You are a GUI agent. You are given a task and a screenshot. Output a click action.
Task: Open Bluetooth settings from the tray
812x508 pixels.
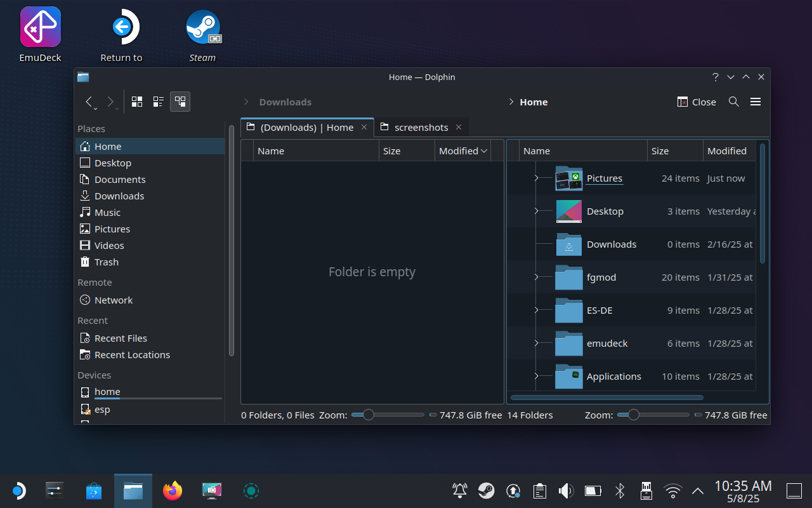click(619, 490)
